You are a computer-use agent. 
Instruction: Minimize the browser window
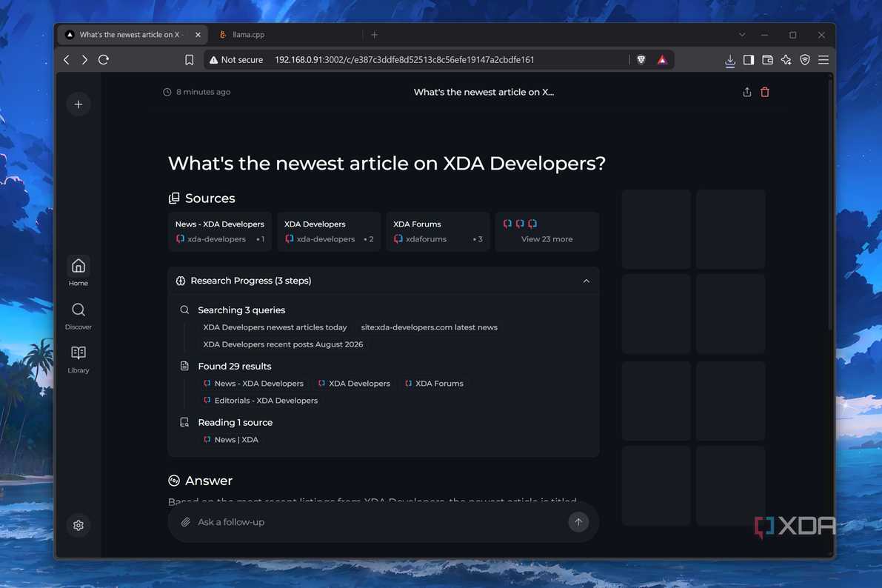click(764, 35)
